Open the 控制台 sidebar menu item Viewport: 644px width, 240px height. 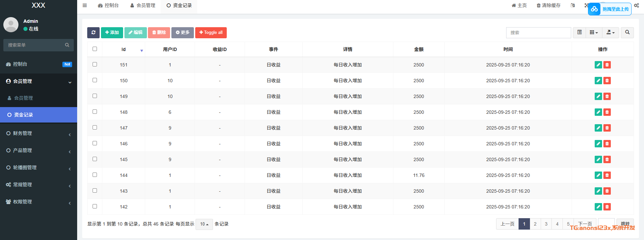[39, 64]
